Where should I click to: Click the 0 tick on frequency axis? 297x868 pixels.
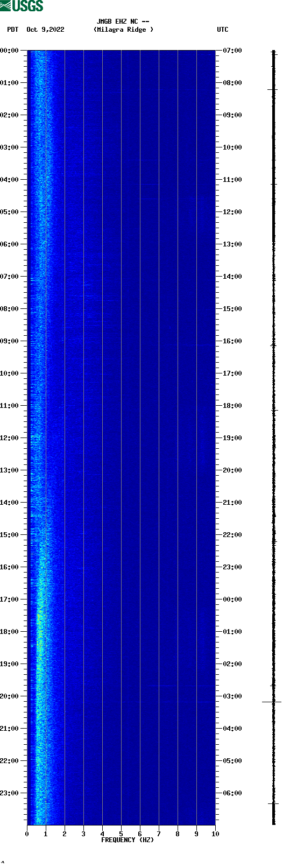click(x=27, y=834)
